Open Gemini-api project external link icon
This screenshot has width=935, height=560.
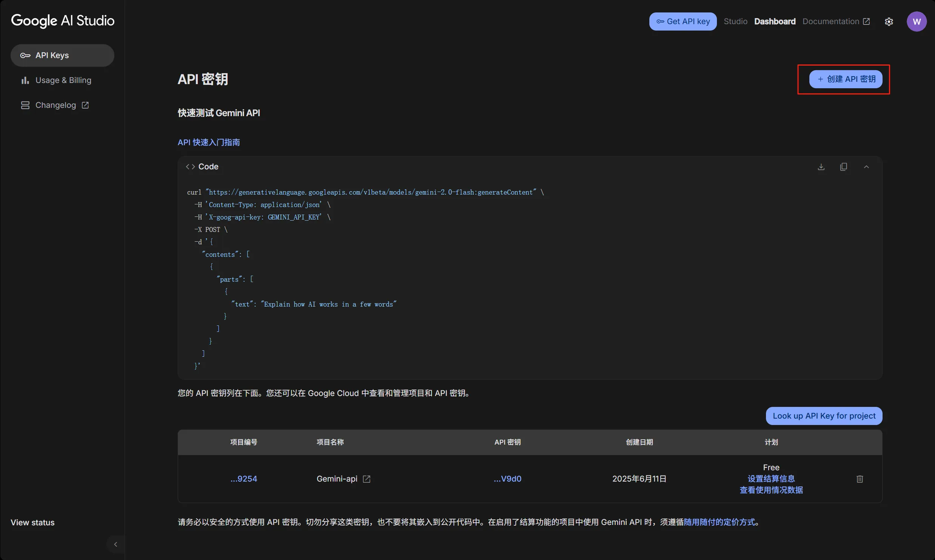point(366,479)
